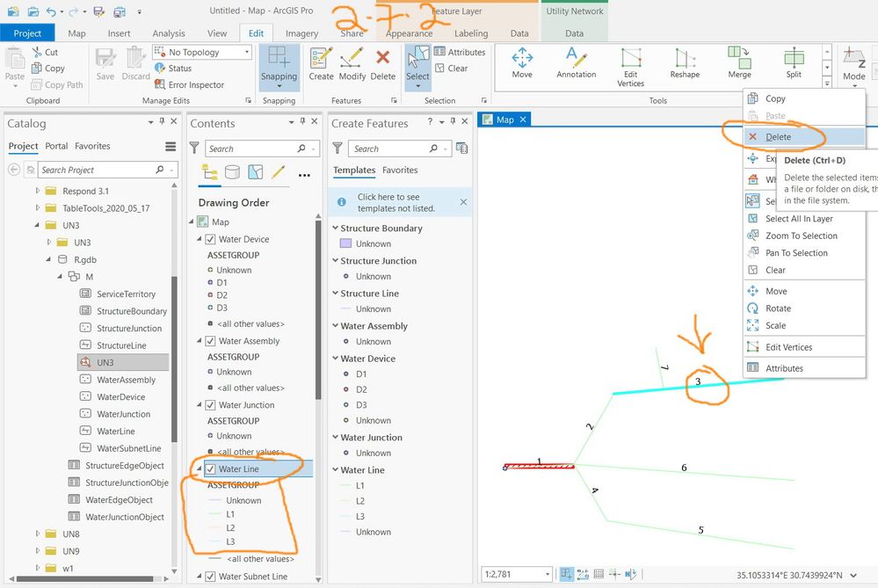The width and height of the screenshot is (878, 588).
Task: Uncheck Water Assembly layer visibility
Action: coord(211,341)
